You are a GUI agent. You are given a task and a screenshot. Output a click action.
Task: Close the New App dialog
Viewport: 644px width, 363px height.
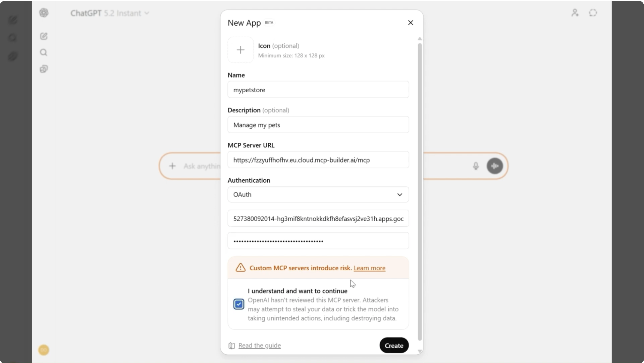(411, 22)
